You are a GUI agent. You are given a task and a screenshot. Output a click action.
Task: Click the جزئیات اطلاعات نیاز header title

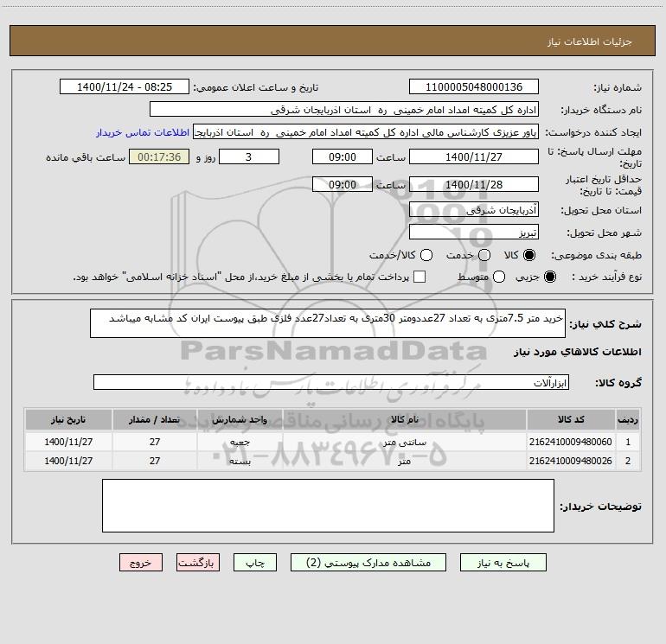(x=589, y=41)
